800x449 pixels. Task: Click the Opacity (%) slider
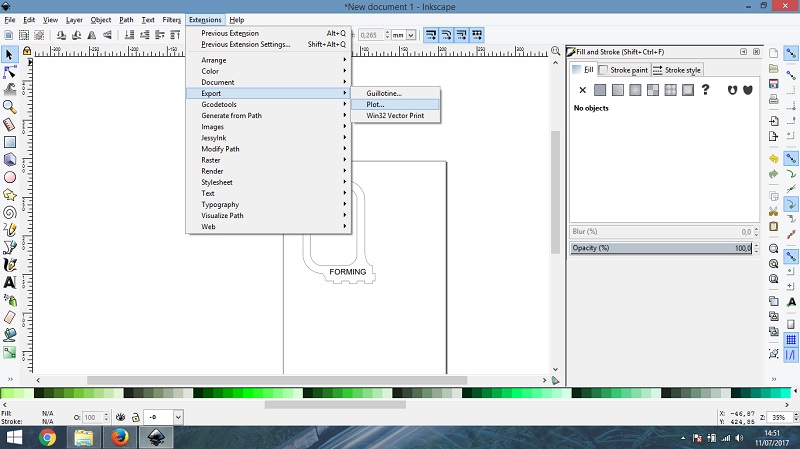tap(661, 248)
